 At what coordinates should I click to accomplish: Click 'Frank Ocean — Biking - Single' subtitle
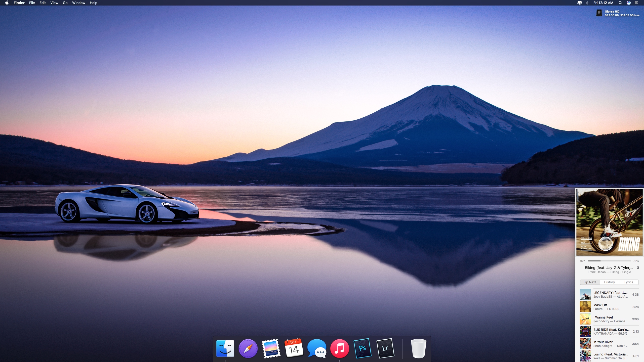click(609, 272)
